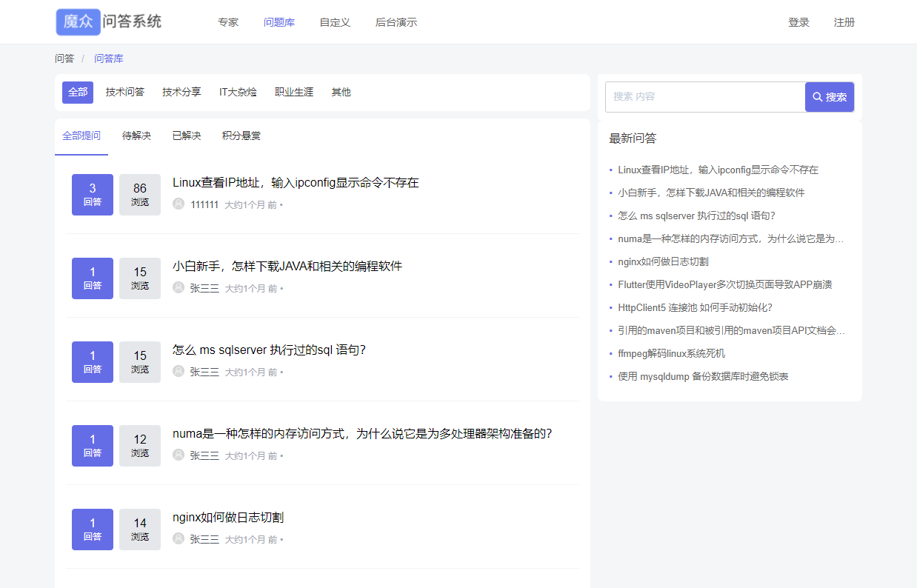Open 'HttpClient5 连接池 如何手动初始化?' sidebar link
This screenshot has width=917, height=588.
click(696, 307)
